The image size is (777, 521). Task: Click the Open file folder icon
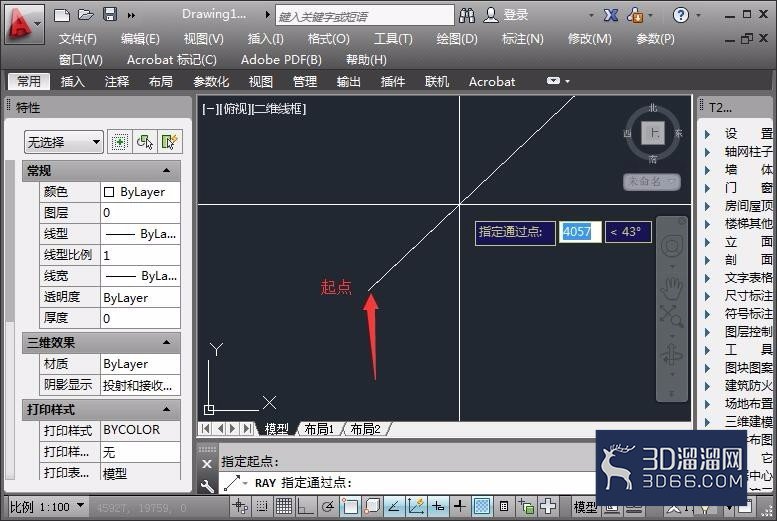pos(86,15)
